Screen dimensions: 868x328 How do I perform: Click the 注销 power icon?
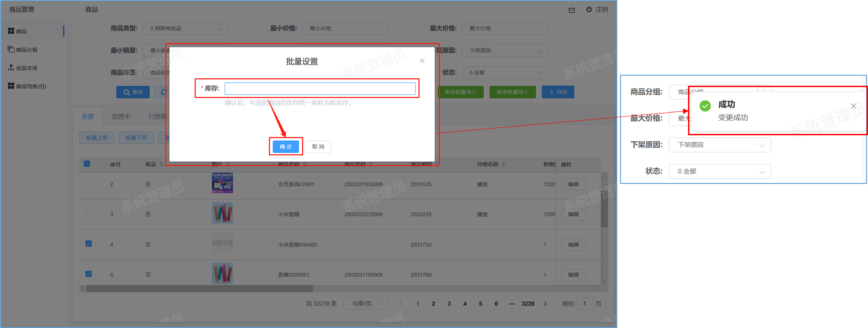pos(589,9)
